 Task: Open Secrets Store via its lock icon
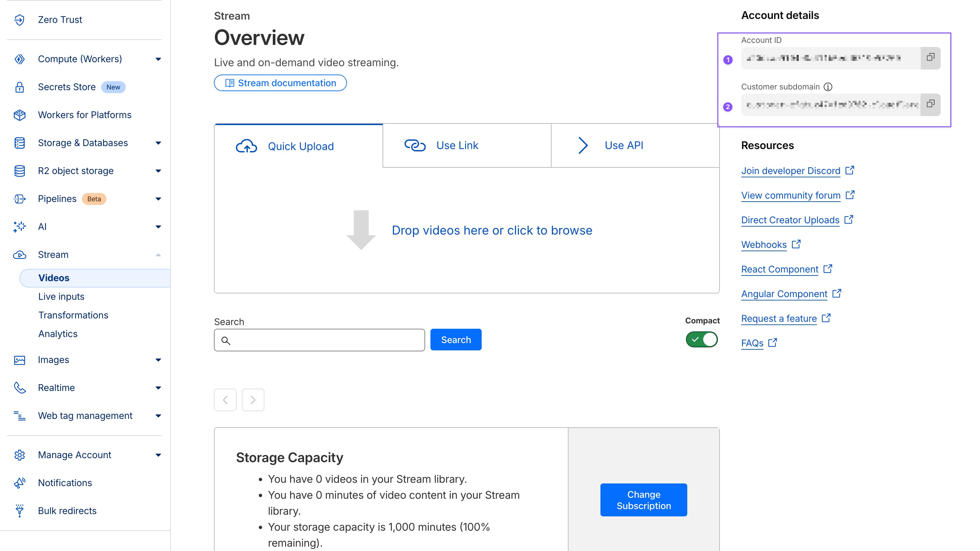point(20,87)
